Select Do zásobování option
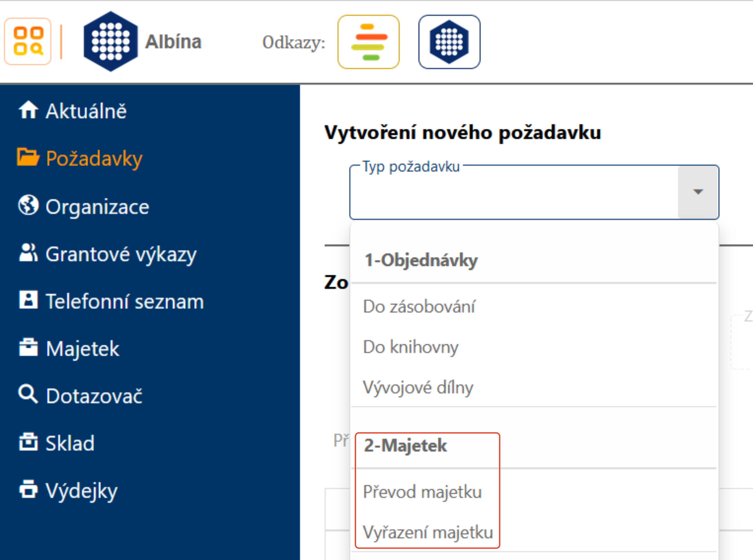Screen dimensions: 753x560 [x=418, y=307]
